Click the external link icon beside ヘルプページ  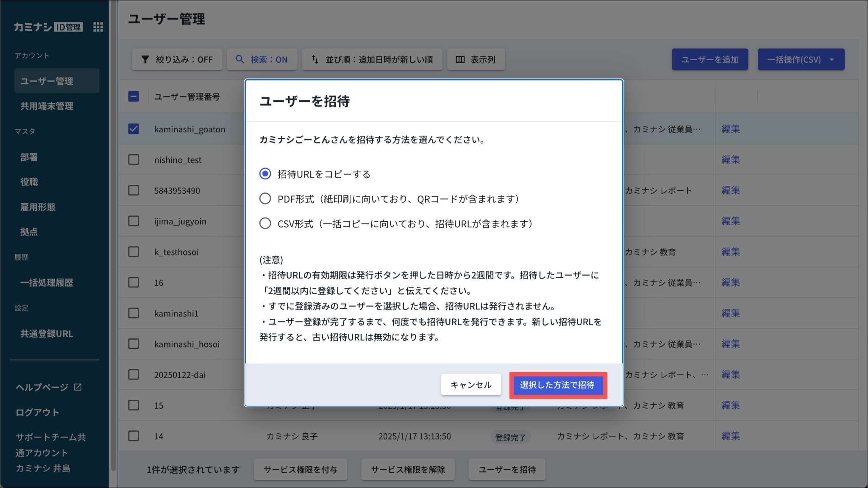pyautogui.click(x=78, y=387)
